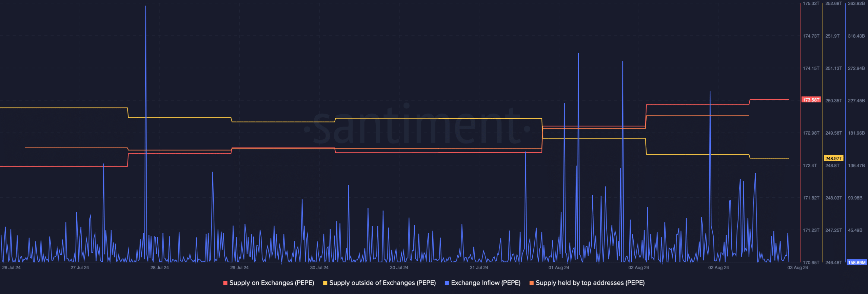868x294 pixels.
Task: Click the 318.43B axis value
Action: click(x=856, y=36)
